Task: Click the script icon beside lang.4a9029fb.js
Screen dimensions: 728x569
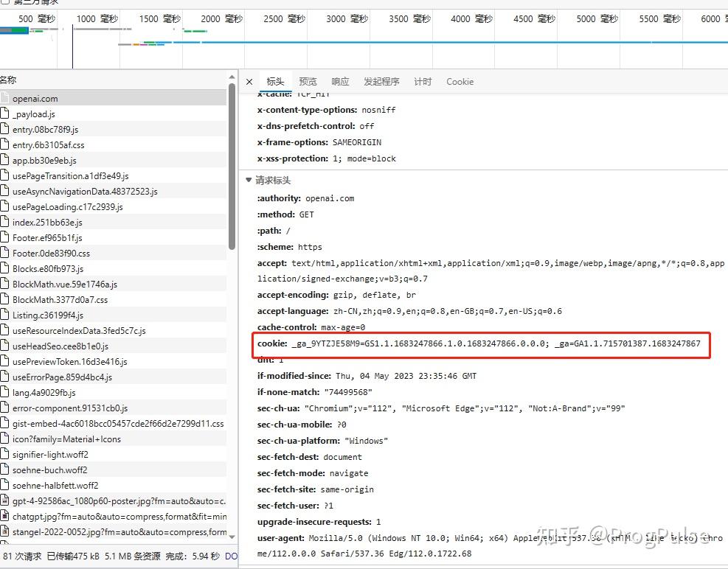Action: tap(7, 392)
